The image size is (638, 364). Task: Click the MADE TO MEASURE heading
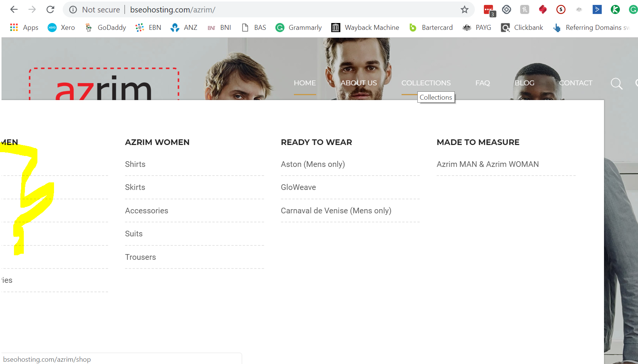478,142
